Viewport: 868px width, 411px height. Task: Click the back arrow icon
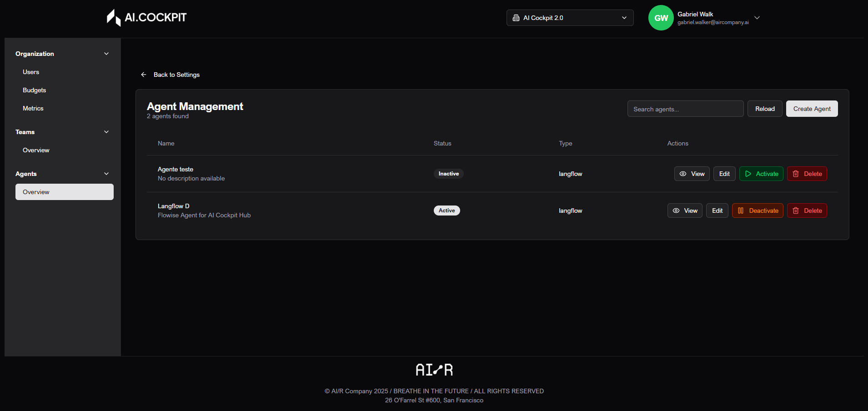point(144,75)
